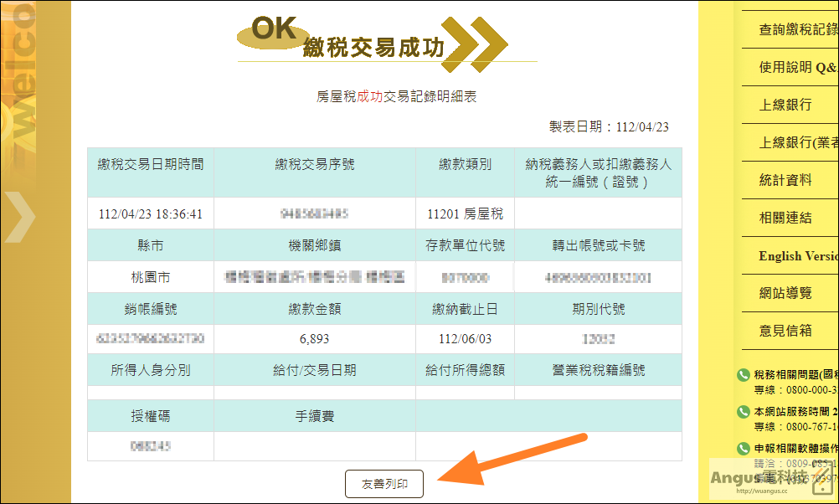Viewport: 839px width, 504px height.
Task: Click phone icon beside 本網站服務時間
Action: tap(744, 411)
